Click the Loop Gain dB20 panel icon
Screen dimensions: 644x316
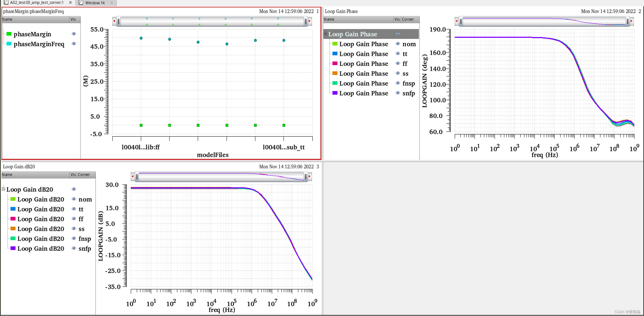(x=74, y=190)
